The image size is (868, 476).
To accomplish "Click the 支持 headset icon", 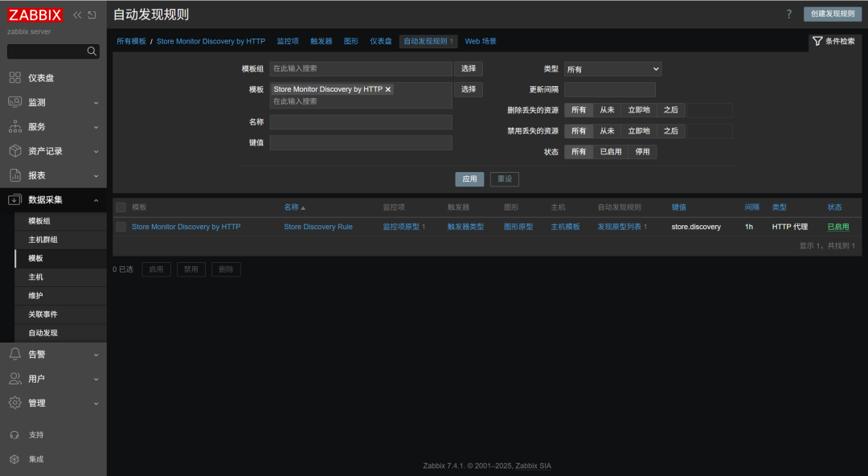I will (15, 435).
